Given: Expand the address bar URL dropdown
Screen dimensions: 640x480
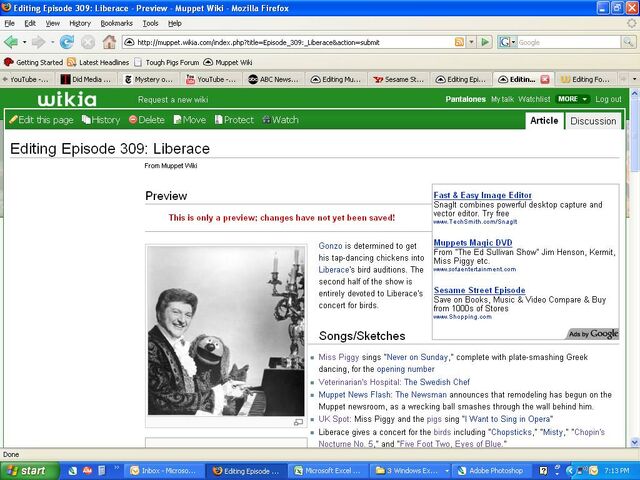Looking at the screenshot, I should point(471,42).
